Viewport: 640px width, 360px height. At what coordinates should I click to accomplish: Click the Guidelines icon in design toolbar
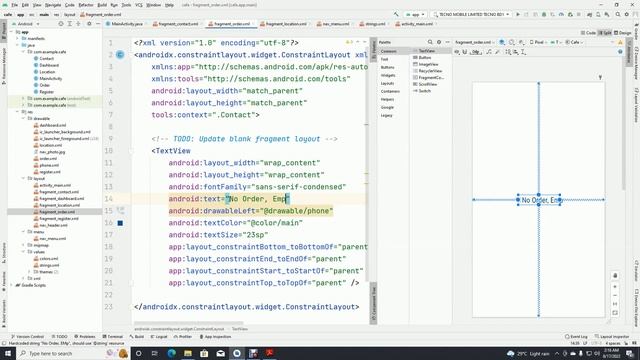[523, 52]
